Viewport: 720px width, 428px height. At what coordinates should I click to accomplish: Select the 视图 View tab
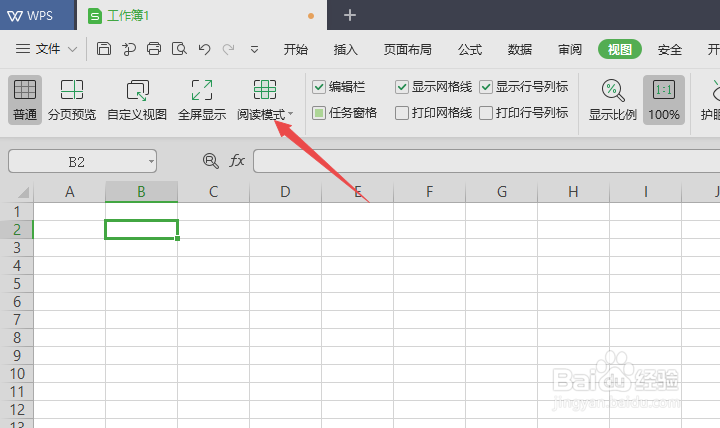[x=620, y=49]
